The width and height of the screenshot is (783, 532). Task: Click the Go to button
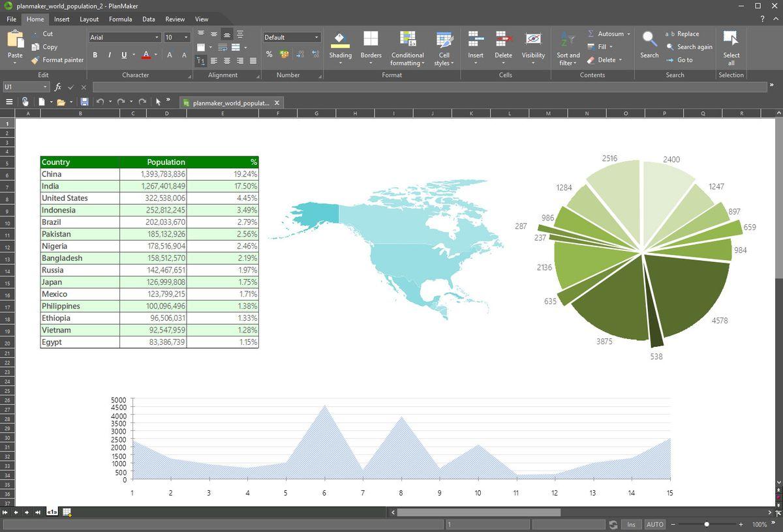click(x=679, y=60)
